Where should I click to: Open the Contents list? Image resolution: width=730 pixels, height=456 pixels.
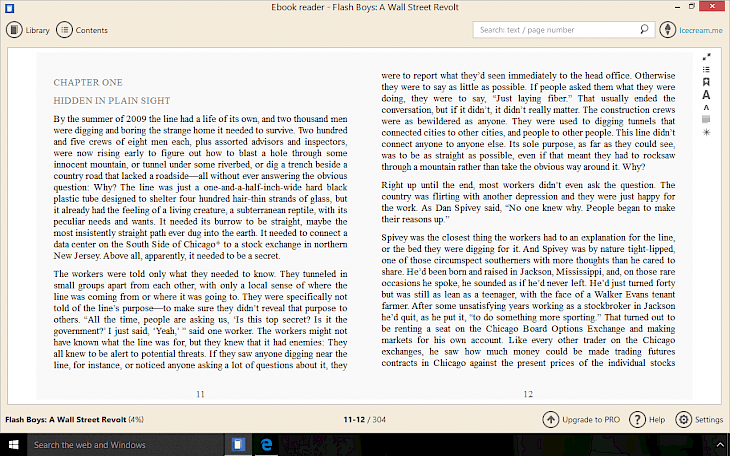[82, 30]
